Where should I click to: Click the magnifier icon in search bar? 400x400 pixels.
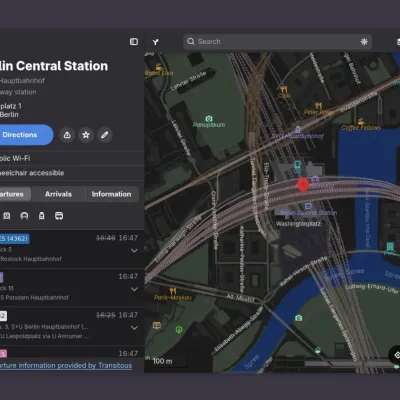(191, 41)
